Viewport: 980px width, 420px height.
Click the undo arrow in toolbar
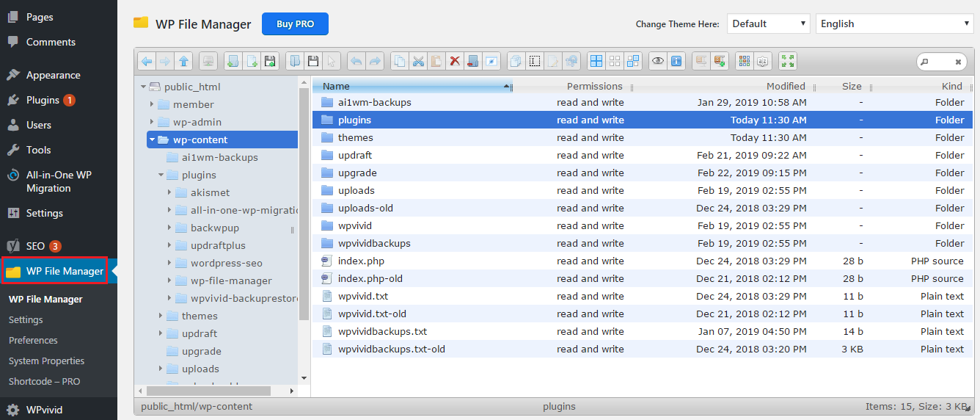356,61
